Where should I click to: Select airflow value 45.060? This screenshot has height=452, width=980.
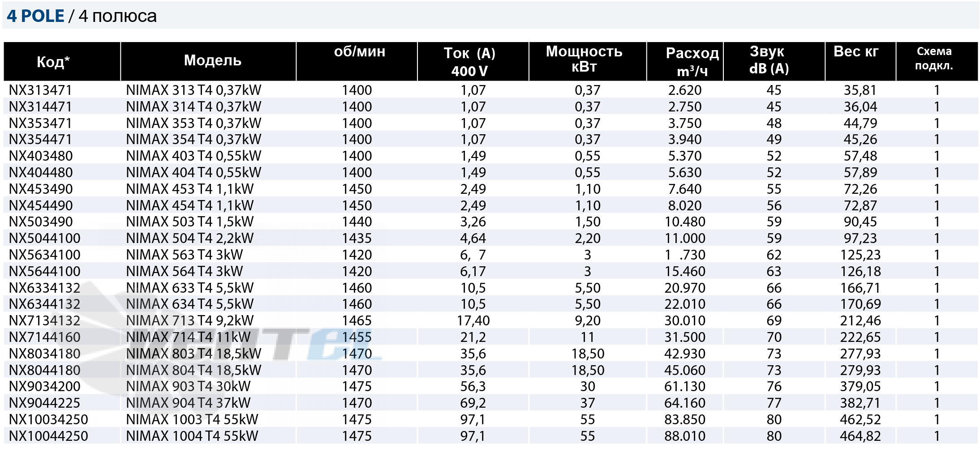[x=685, y=371]
